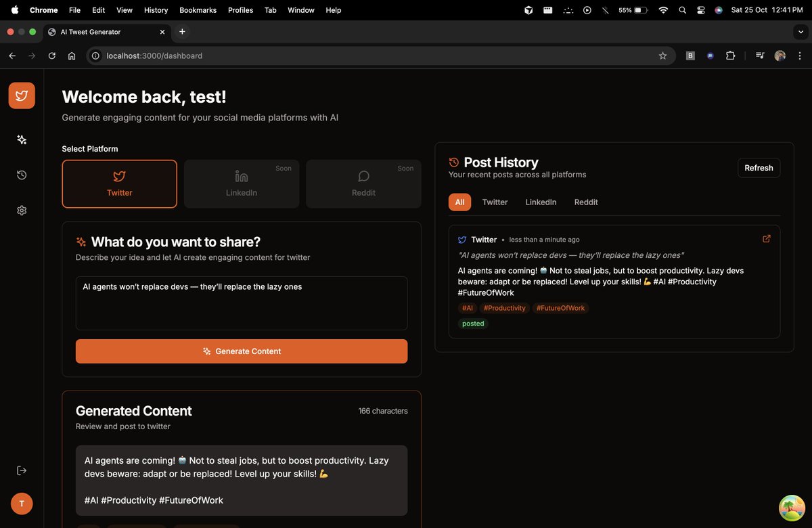Select Twitter as the posting platform
Screen dimensions: 812x528
[119, 183]
